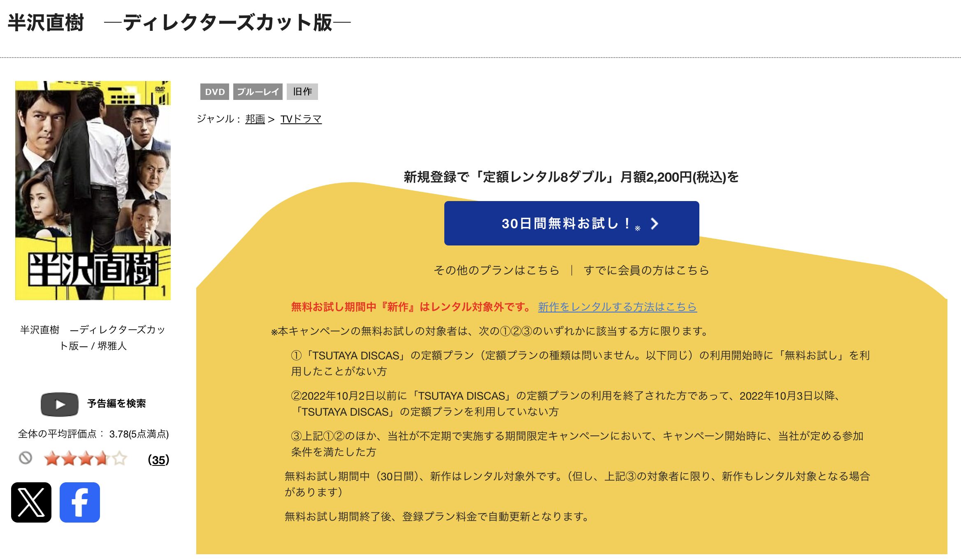Open その他のプランはこちら
The image size is (961, 560).
click(496, 270)
